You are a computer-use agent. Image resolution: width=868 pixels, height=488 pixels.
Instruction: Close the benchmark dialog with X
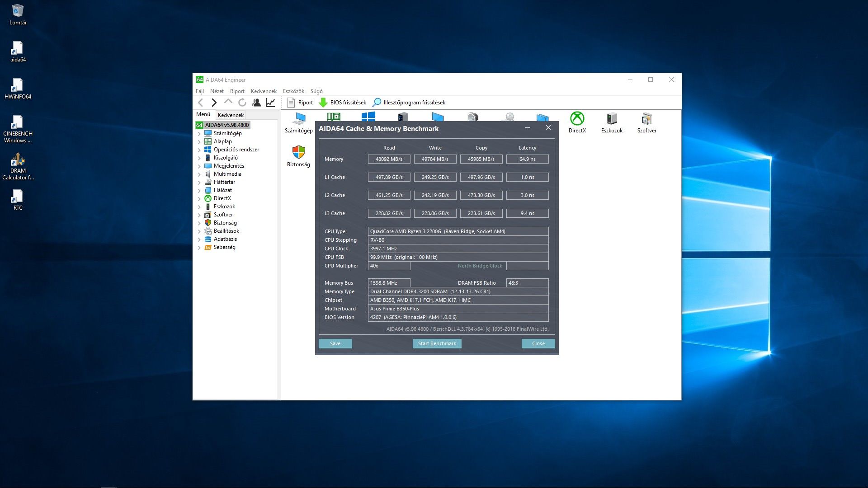(x=548, y=128)
